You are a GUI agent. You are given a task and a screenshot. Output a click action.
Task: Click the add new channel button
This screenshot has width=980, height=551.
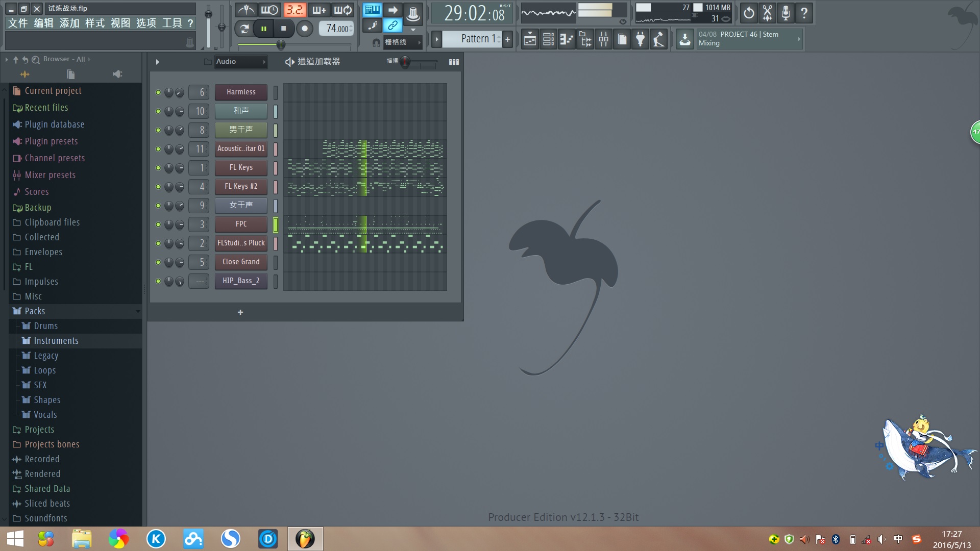coord(240,312)
